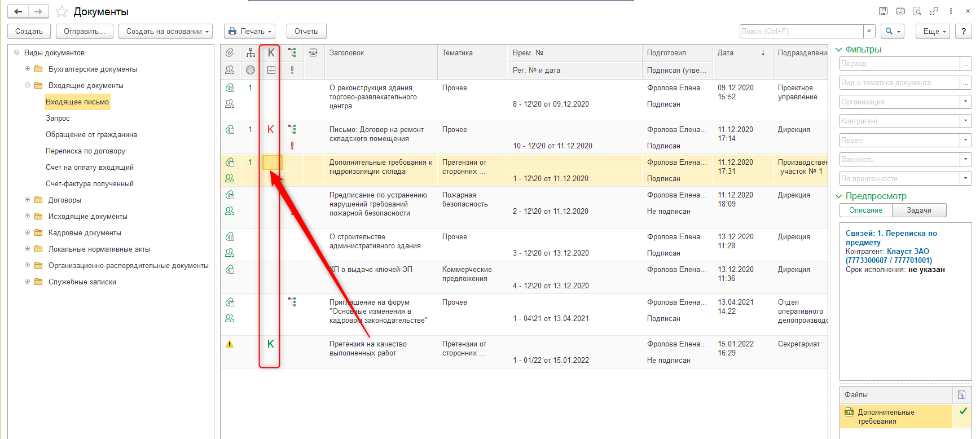Image resolution: width=980 pixels, height=439 pixels.
Task: Click the save diskette icon at top right
Action: click(x=884, y=11)
